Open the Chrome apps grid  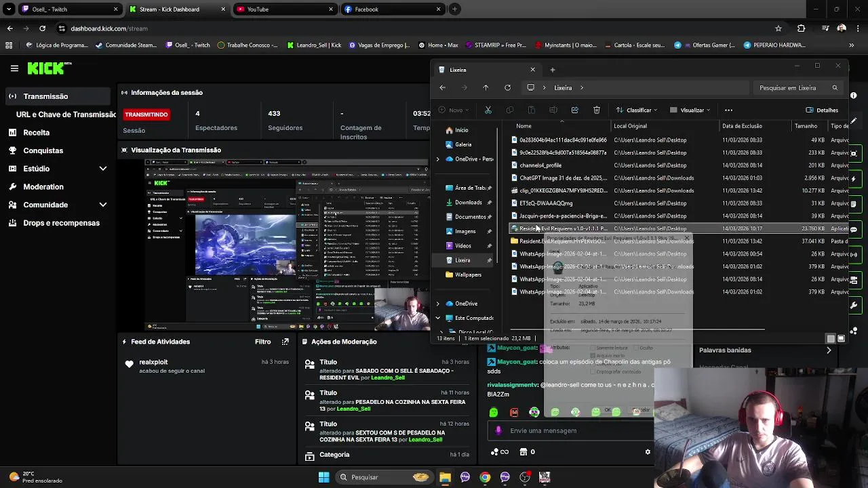tap(9, 45)
